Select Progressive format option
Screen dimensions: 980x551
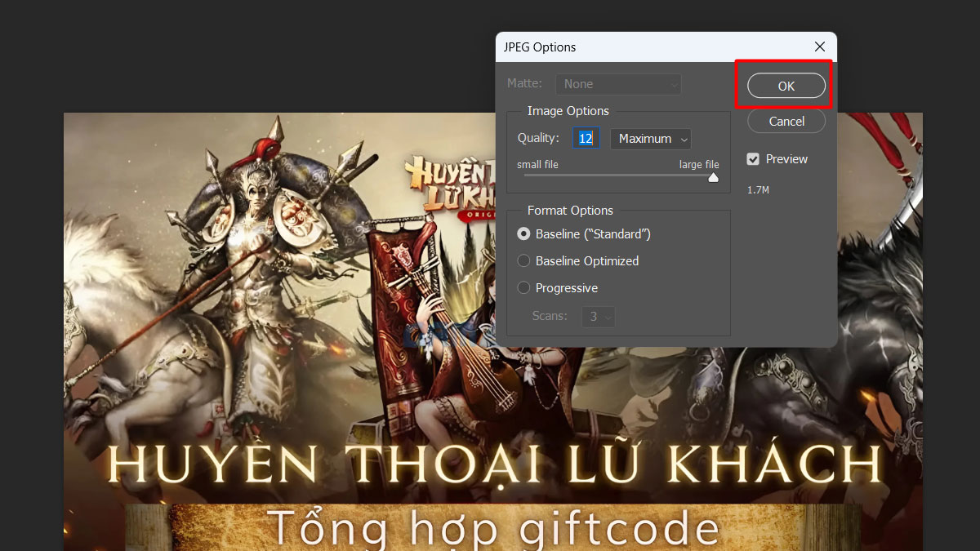click(524, 288)
